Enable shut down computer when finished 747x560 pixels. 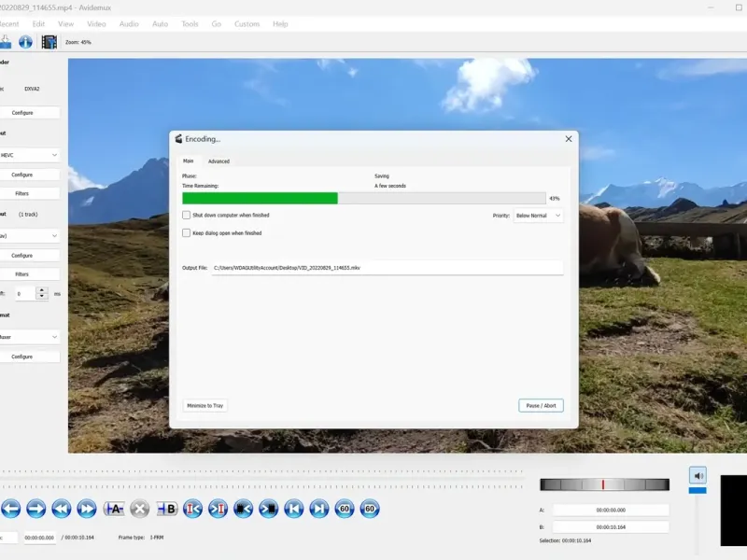[x=186, y=216]
